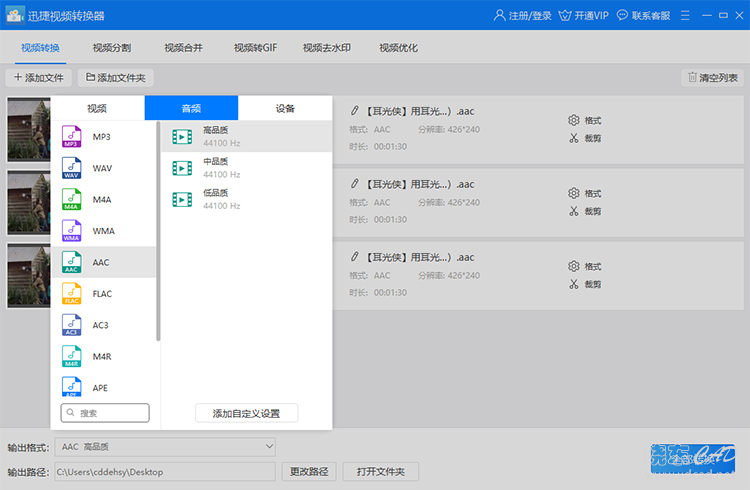Choose the M4A audio format icon
750x490 pixels.
coord(71,200)
